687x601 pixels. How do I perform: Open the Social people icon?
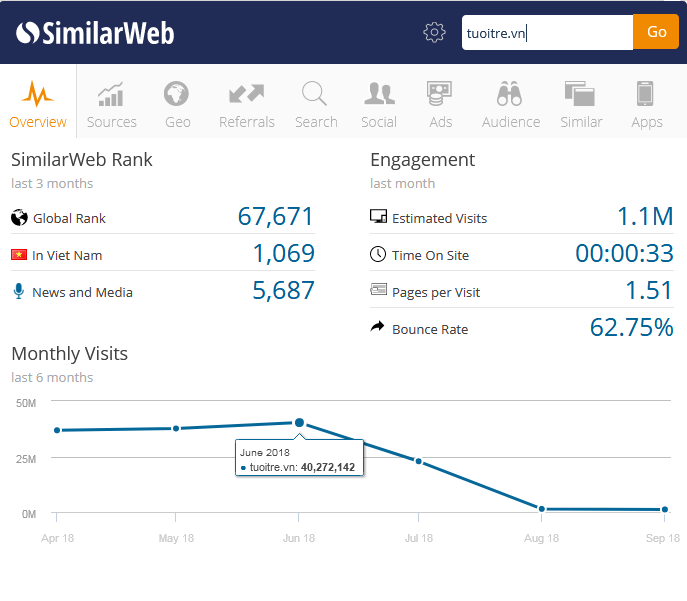point(379,95)
